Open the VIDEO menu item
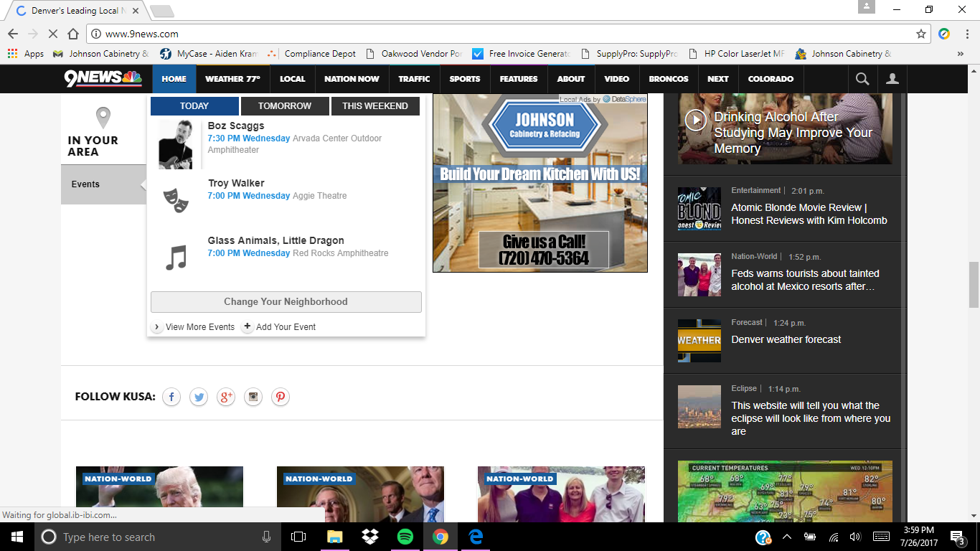 pos(617,79)
